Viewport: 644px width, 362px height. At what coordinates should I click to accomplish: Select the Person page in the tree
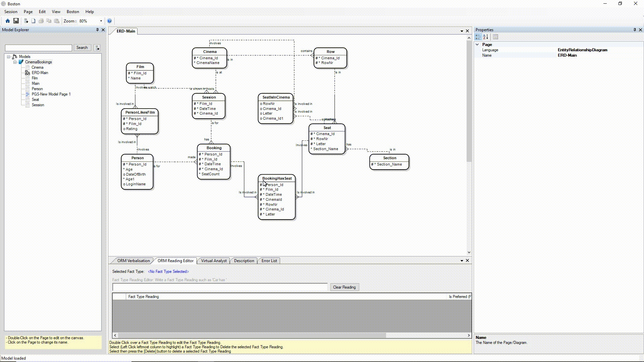point(37,89)
